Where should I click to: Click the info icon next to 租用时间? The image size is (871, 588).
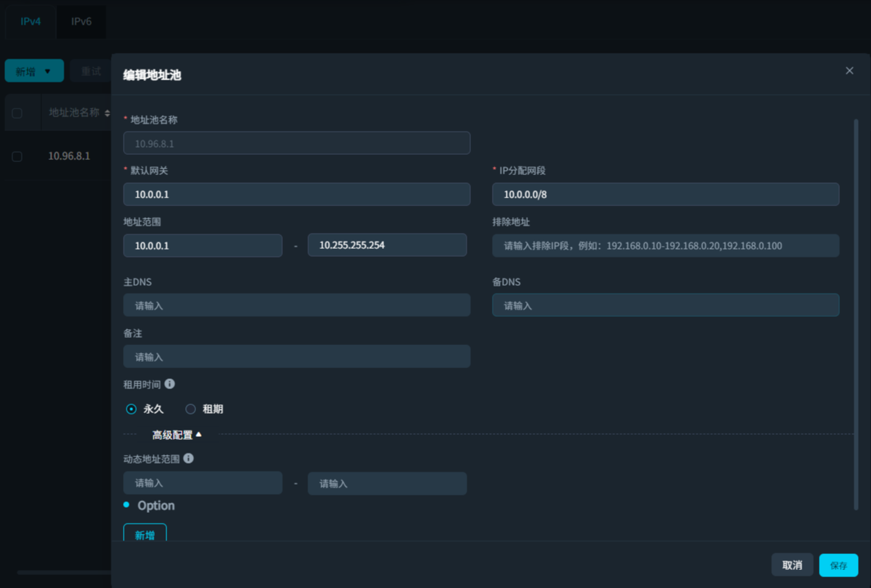point(169,384)
